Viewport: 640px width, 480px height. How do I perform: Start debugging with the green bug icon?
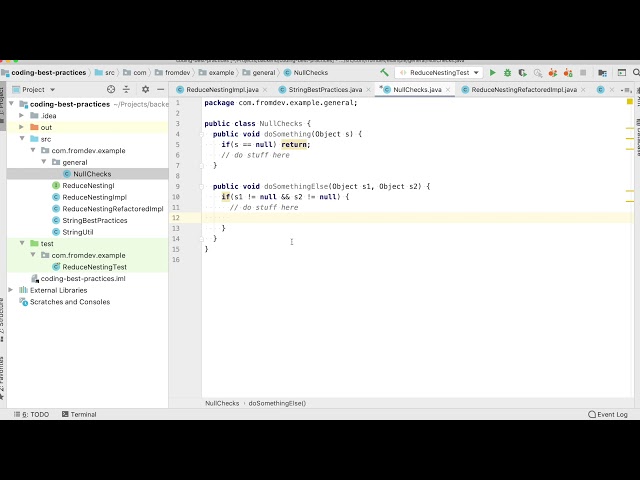[x=507, y=73]
